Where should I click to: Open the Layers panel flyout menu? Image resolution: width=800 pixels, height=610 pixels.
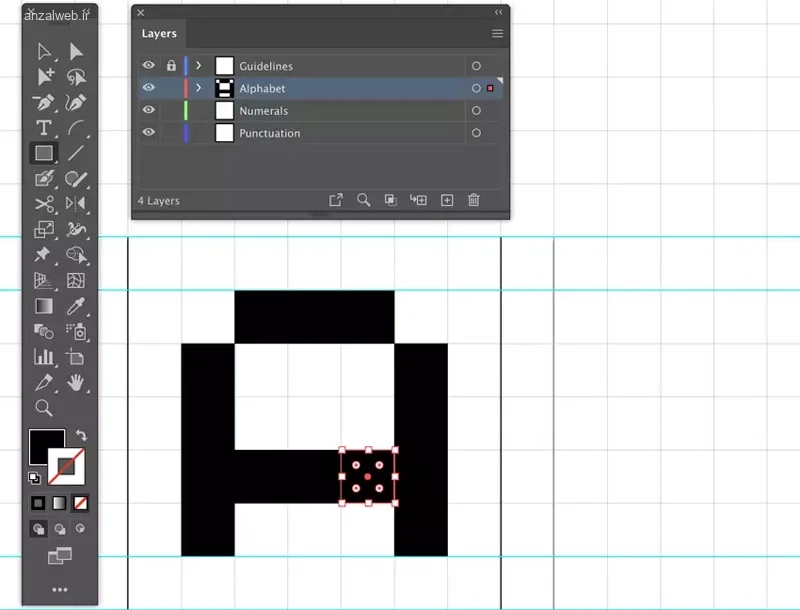[x=497, y=33]
